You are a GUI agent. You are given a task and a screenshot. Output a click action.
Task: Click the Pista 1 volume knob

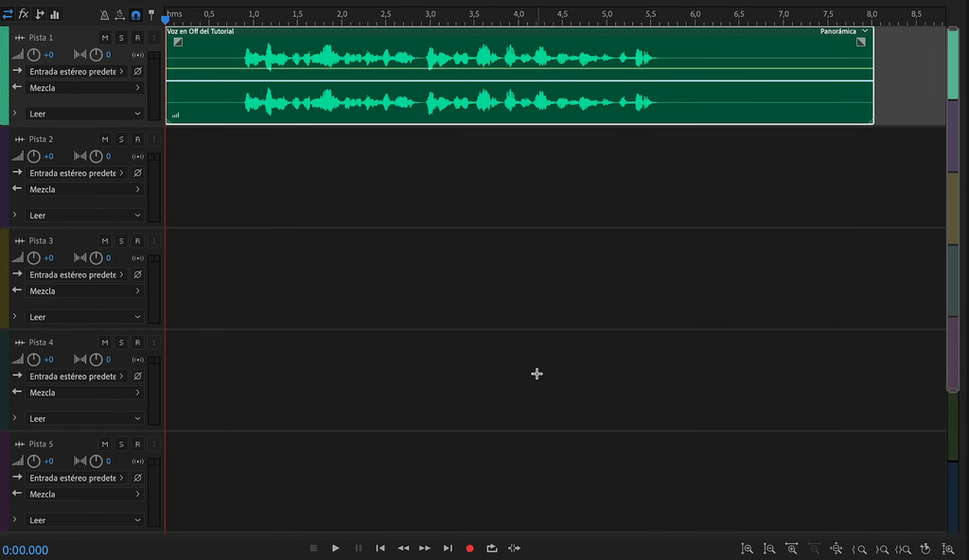[34, 55]
